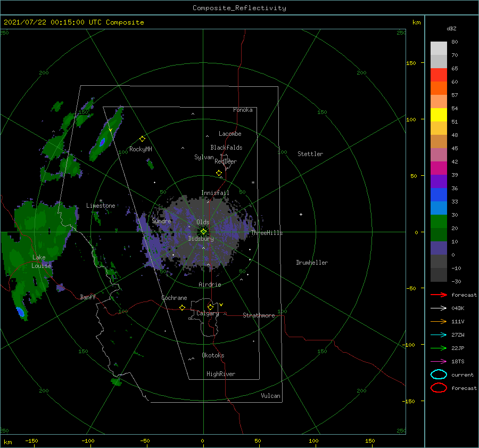Click the red forecast ellipse icon
This screenshot has width=479, height=448.
pyautogui.click(x=439, y=388)
